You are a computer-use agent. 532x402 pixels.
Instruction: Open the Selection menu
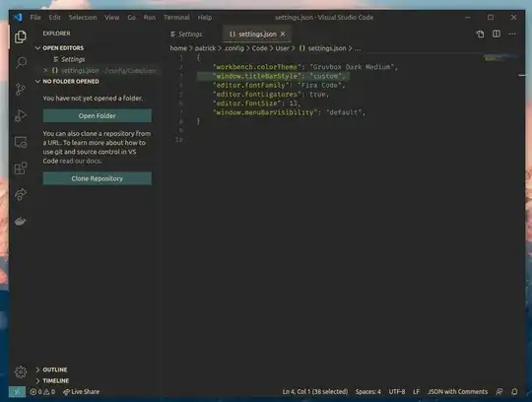[x=83, y=18]
